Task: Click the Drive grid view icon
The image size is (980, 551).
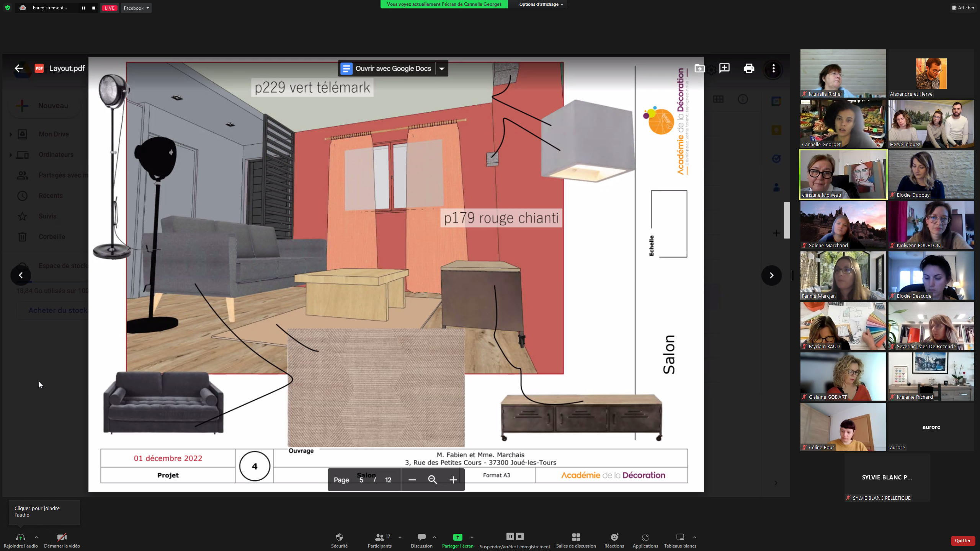Action: (x=718, y=99)
